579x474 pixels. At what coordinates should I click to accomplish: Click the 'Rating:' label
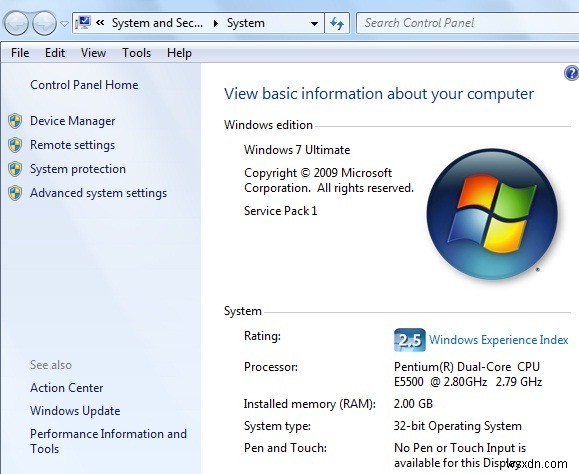pos(262,336)
